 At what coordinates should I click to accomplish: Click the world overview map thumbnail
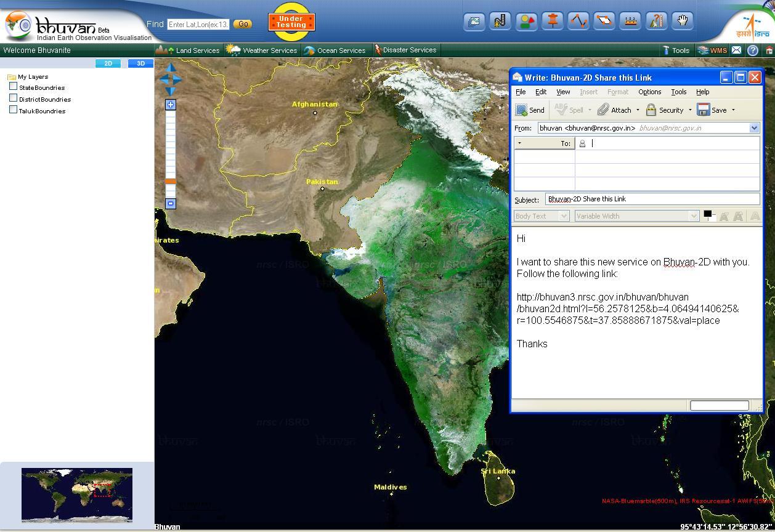77,495
